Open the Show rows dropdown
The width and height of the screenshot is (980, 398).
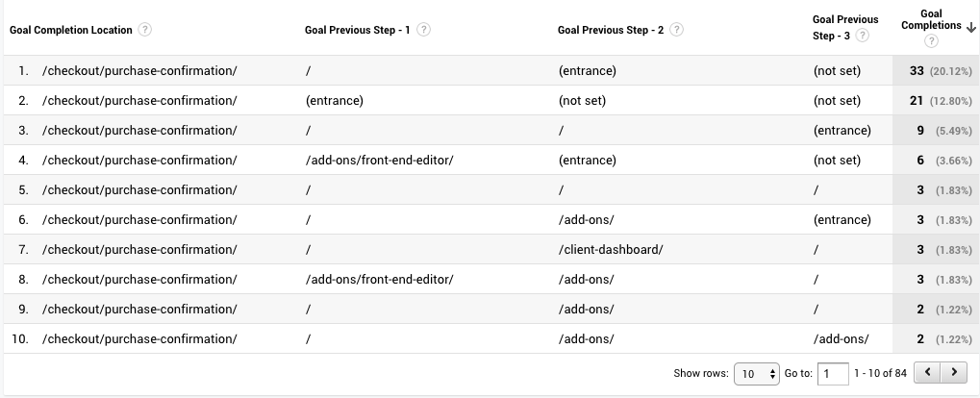(757, 373)
